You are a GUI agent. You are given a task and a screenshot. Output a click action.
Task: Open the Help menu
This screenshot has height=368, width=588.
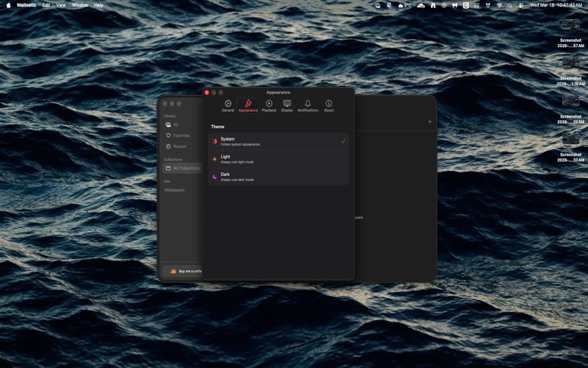[98, 5]
